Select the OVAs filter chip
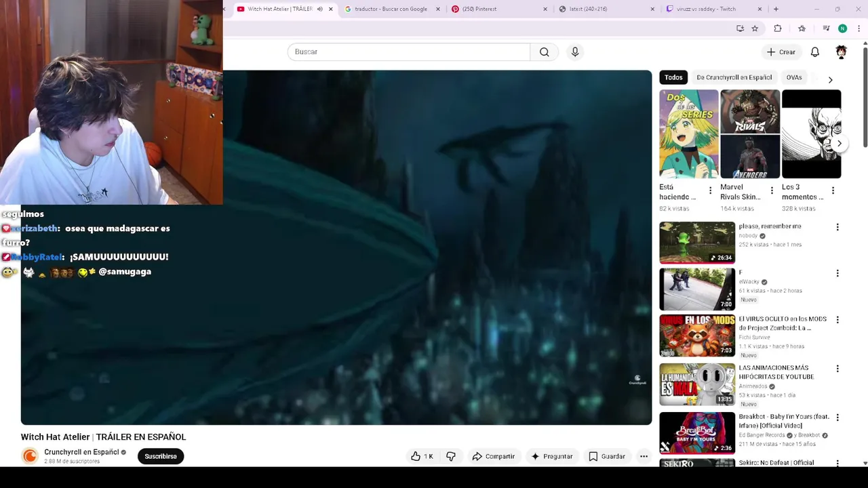This screenshot has width=868, height=488. point(794,77)
